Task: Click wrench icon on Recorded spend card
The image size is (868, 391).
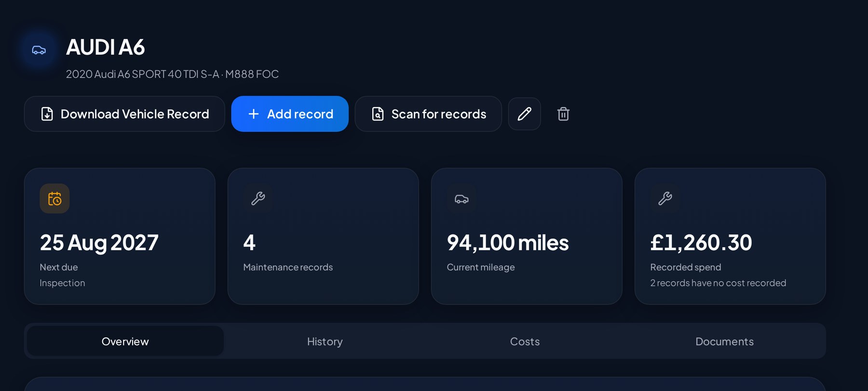Action: [665, 198]
